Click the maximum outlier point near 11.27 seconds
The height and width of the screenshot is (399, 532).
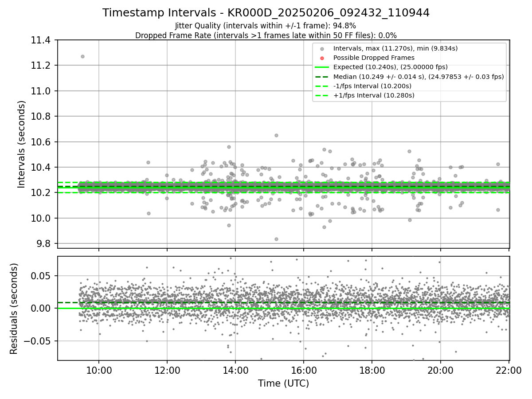(x=82, y=56)
